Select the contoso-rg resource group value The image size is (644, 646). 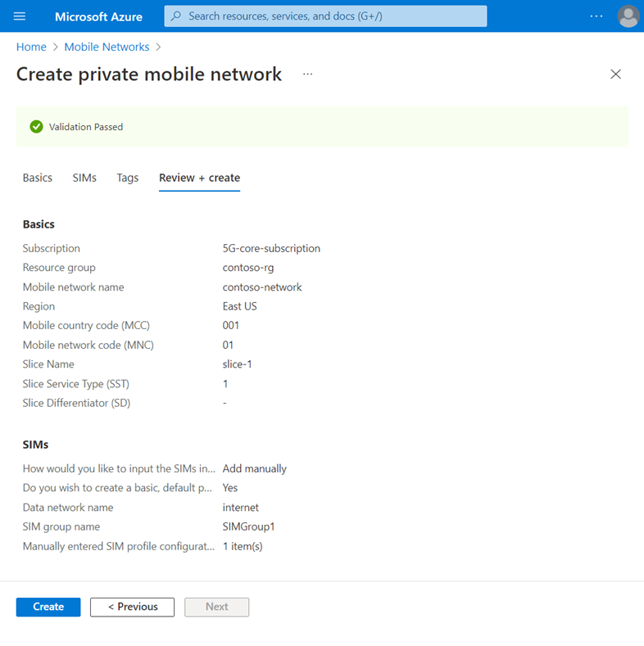248,268
